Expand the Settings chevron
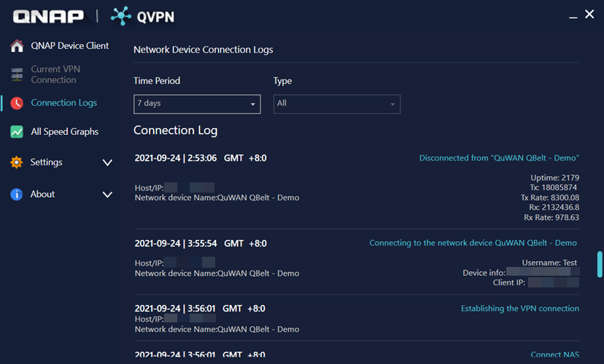604x364 pixels. point(107,163)
